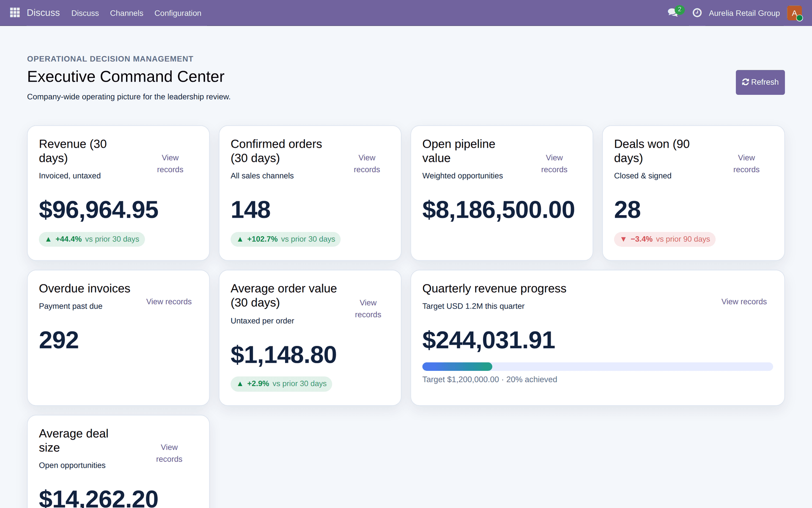
Task: Click the 28 deals won value
Action: pos(627,210)
